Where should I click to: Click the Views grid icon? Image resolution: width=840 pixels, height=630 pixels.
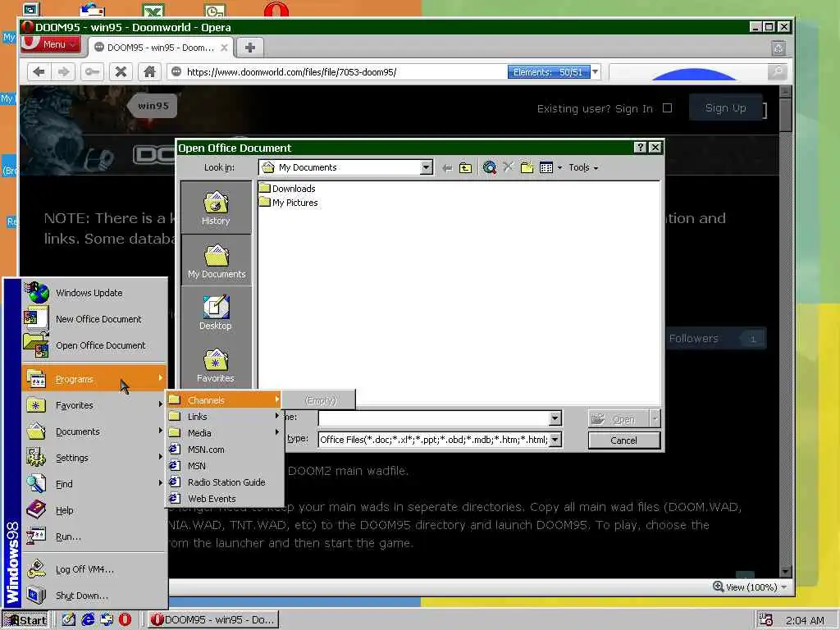tap(546, 167)
